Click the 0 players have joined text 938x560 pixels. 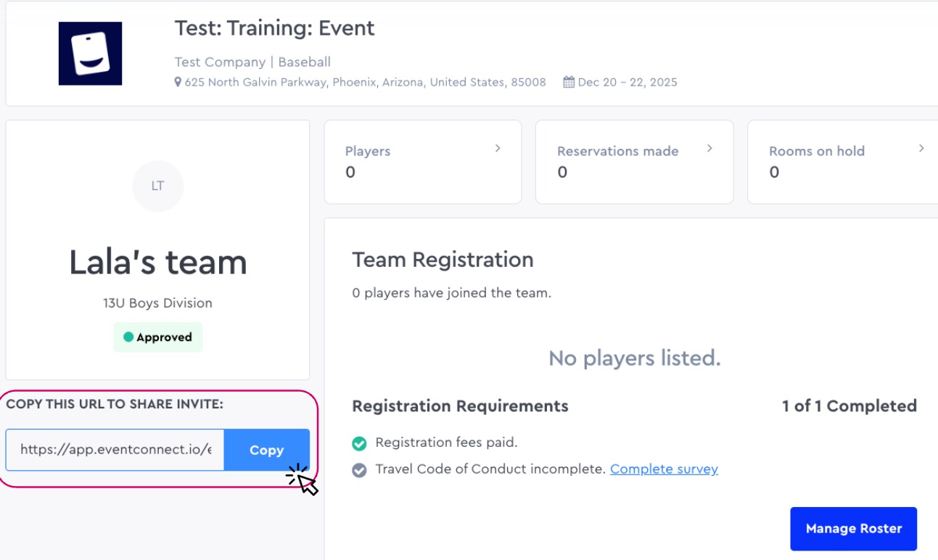click(452, 293)
